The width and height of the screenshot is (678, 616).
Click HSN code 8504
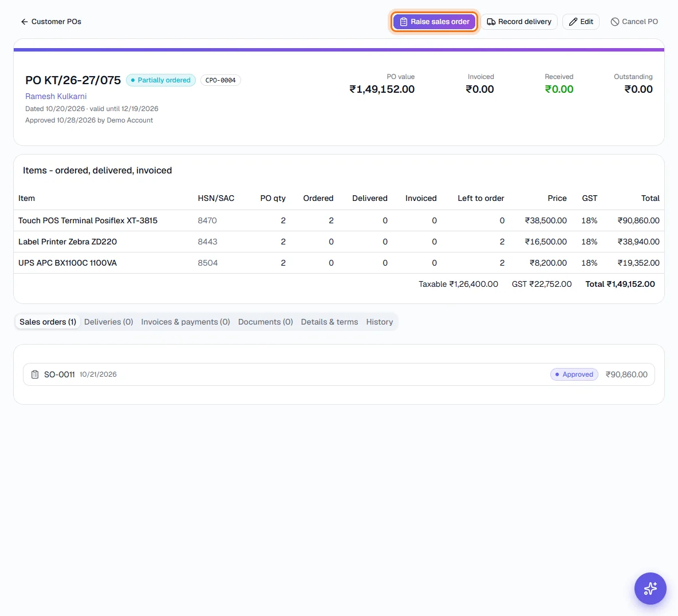[207, 263]
